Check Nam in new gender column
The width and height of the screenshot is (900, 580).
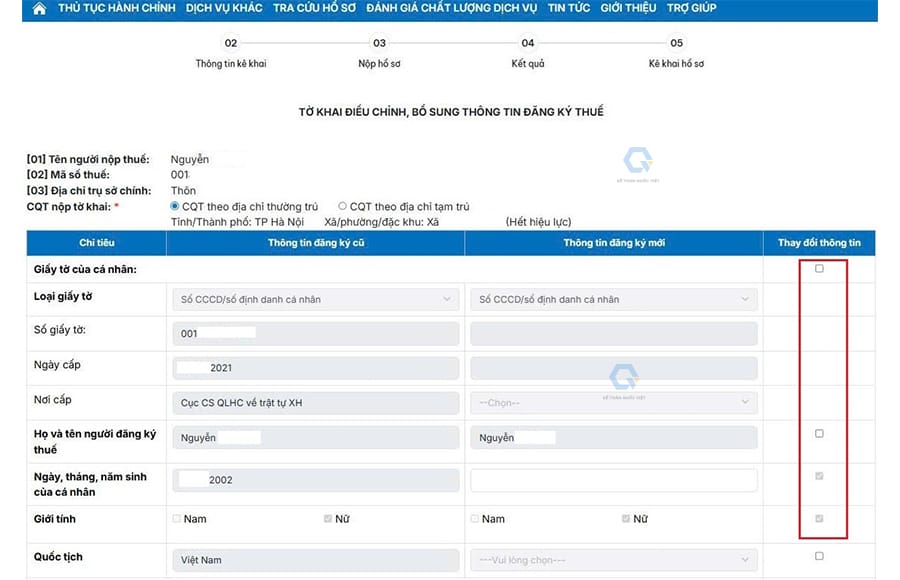click(x=475, y=519)
